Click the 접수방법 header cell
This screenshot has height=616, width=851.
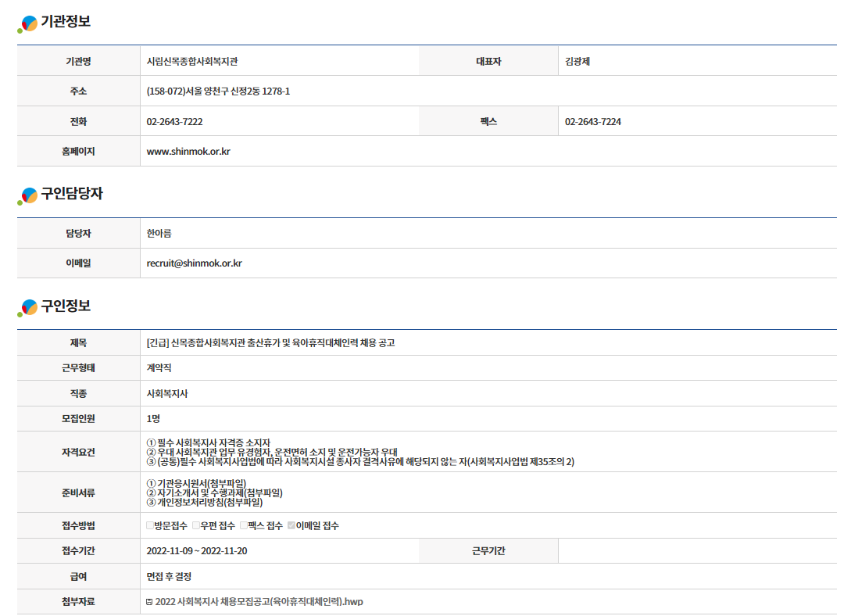coord(79,525)
